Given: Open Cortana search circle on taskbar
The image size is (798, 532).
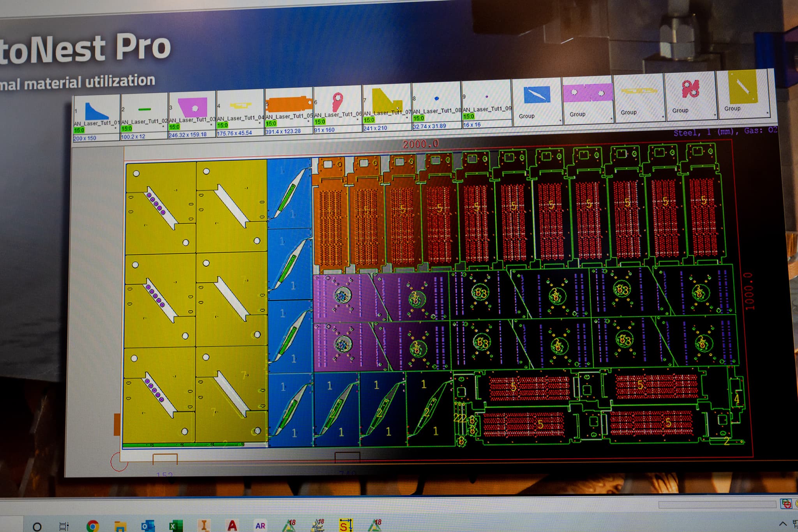Looking at the screenshot, I should pos(37,527).
